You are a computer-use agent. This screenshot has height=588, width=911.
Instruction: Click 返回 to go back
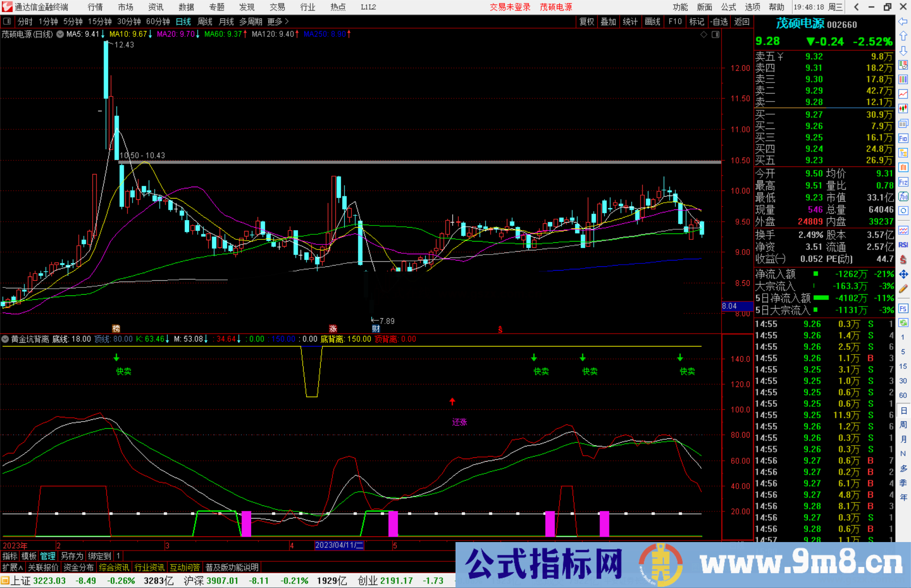click(742, 21)
